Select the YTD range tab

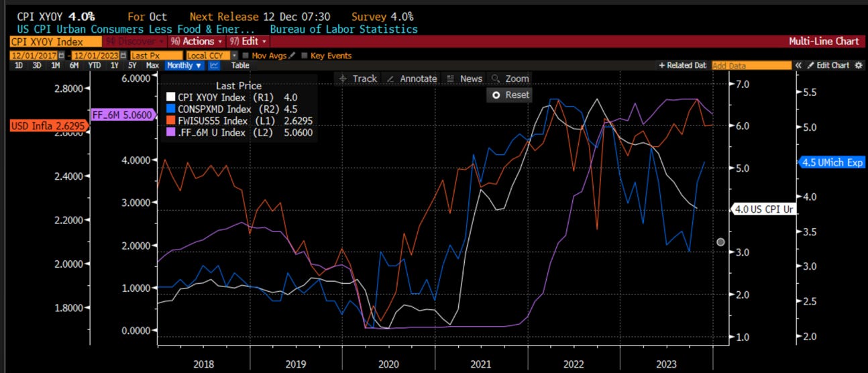pyautogui.click(x=95, y=66)
